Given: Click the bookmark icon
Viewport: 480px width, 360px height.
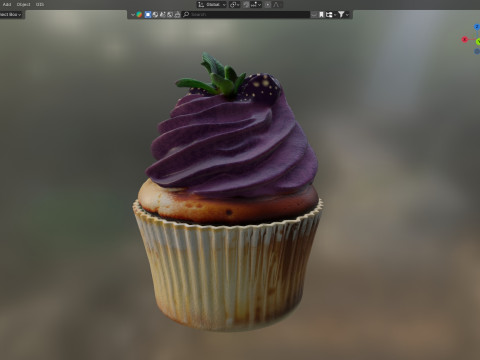Looking at the screenshot, I should [x=321, y=15].
